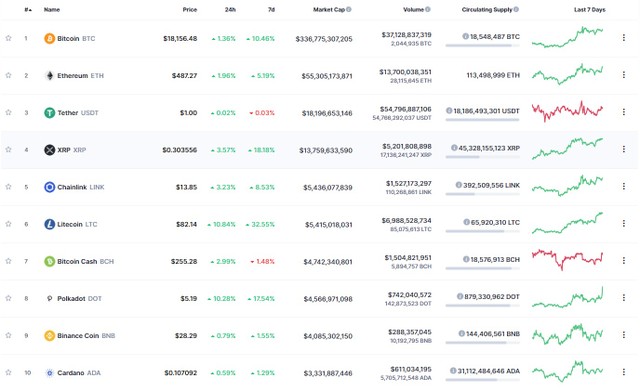Sort by the Price column header

click(x=190, y=9)
